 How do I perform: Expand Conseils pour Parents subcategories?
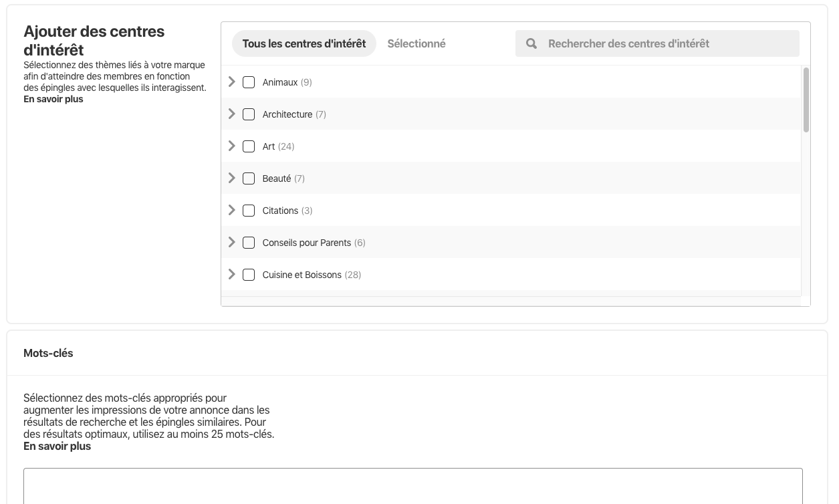[x=232, y=242]
